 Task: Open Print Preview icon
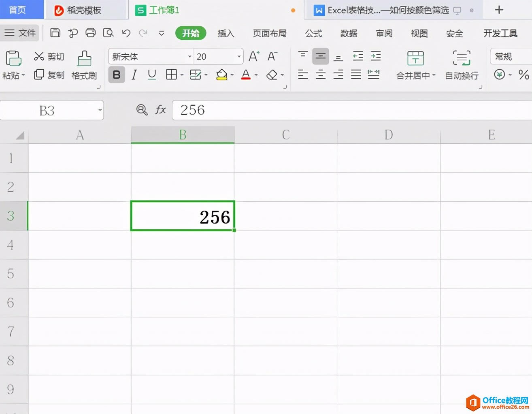(x=108, y=33)
